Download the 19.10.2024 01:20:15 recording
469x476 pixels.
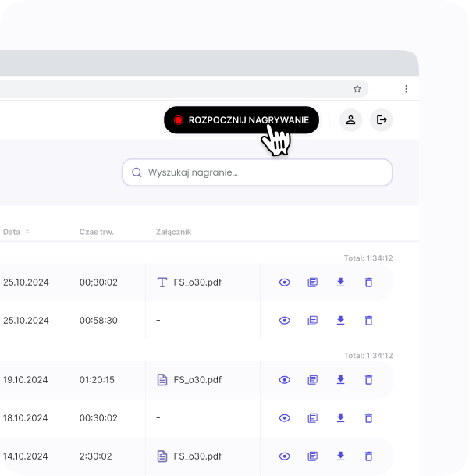pos(340,380)
